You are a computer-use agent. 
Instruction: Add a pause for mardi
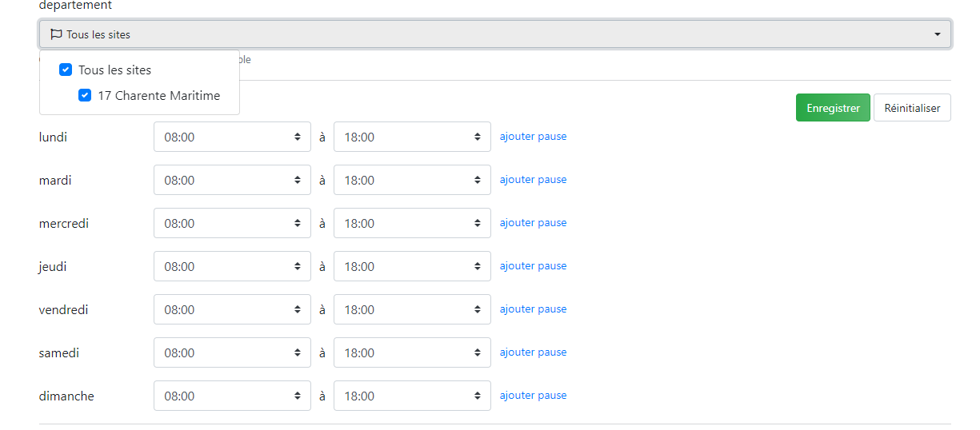[x=533, y=180]
